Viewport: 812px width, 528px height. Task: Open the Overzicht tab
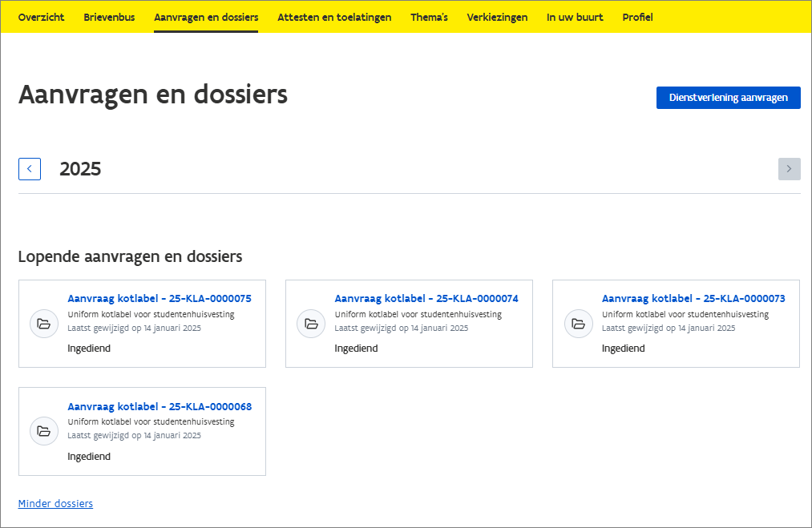[x=41, y=17]
